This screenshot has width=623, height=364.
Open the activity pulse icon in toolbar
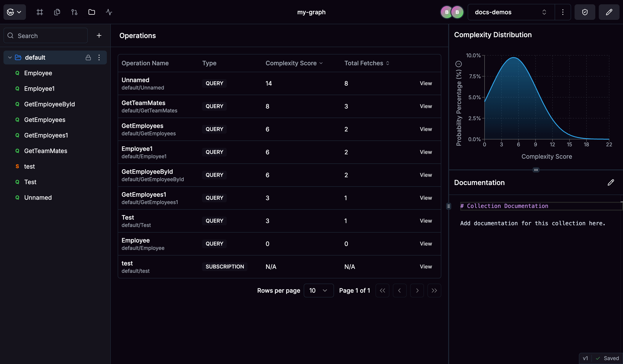(x=109, y=12)
